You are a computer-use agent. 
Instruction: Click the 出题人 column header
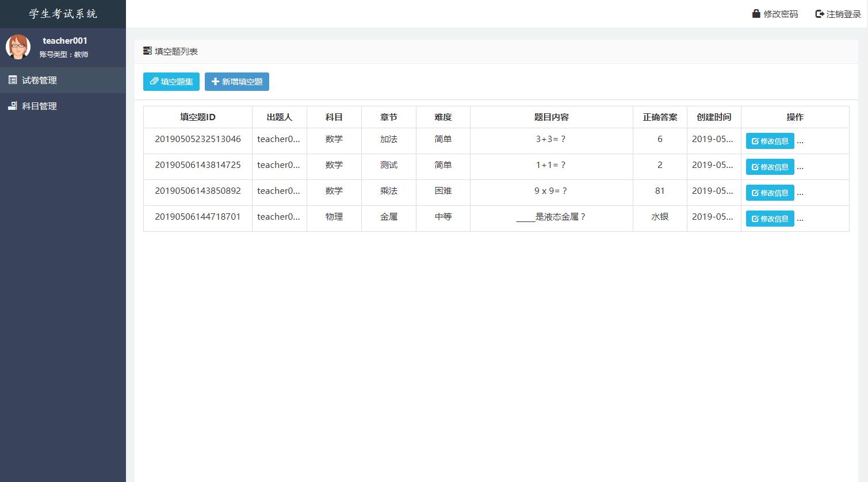pos(280,117)
